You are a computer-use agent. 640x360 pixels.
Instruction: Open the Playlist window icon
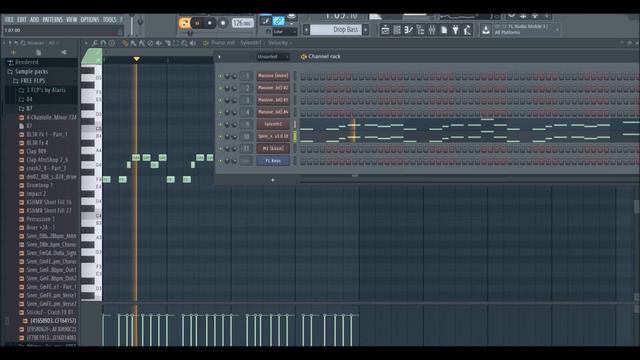pos(385,30)
